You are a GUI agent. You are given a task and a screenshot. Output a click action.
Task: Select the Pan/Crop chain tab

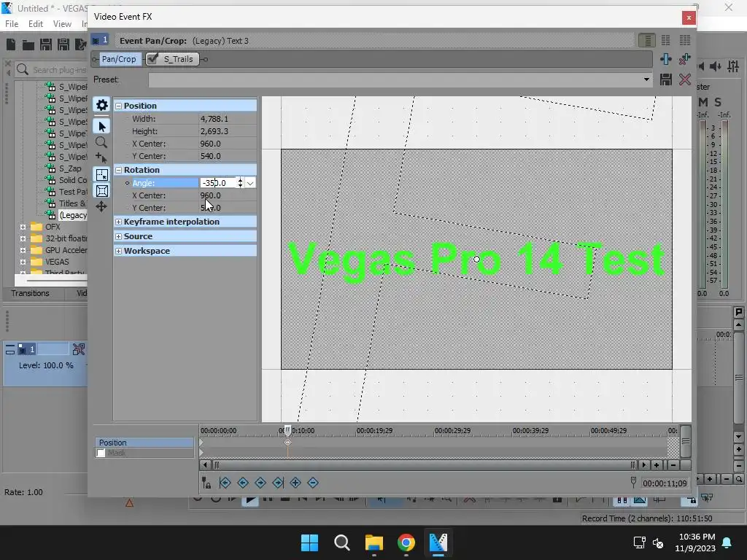[x=118, y=59]
